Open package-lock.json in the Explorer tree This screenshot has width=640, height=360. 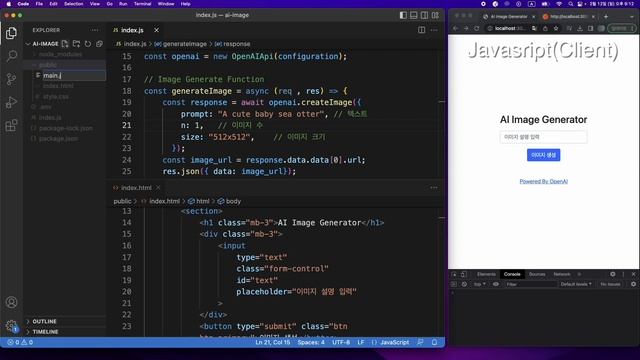[65, 128]
